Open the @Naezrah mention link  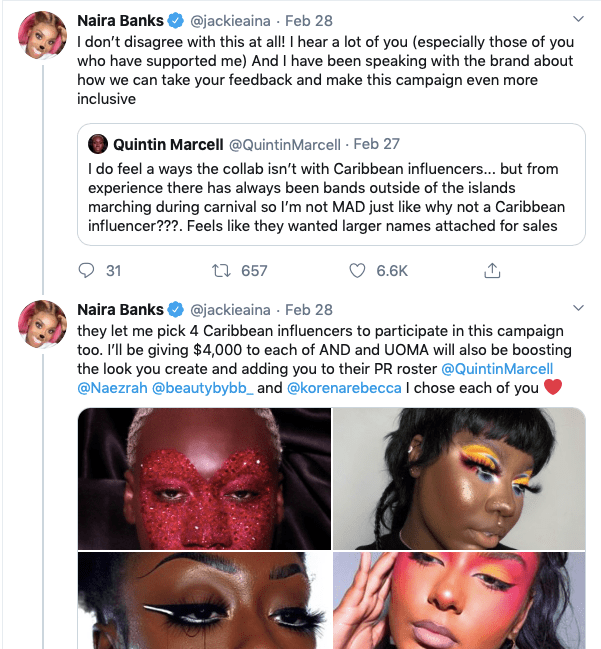pyautogui.click(x=112, y=388)
